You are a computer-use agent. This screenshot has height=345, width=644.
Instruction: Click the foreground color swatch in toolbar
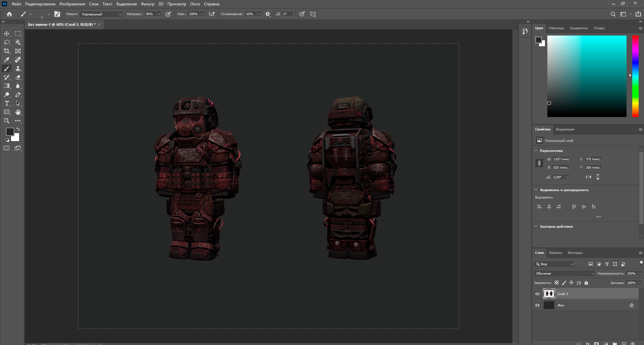10,132
